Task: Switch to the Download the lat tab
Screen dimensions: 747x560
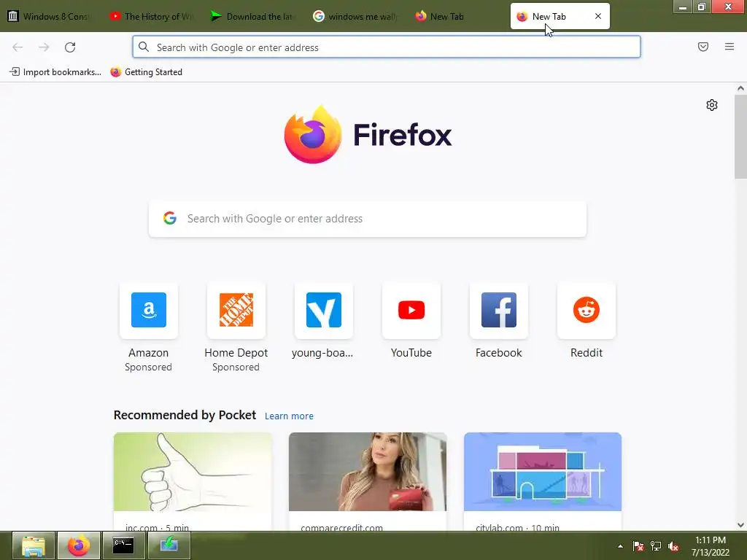Action: click(253, 16)
